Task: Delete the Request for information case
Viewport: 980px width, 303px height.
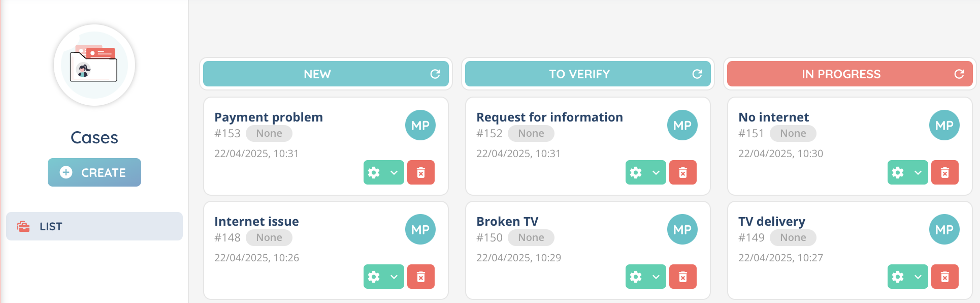Action: pyautogui.click(x=682, y=173)
